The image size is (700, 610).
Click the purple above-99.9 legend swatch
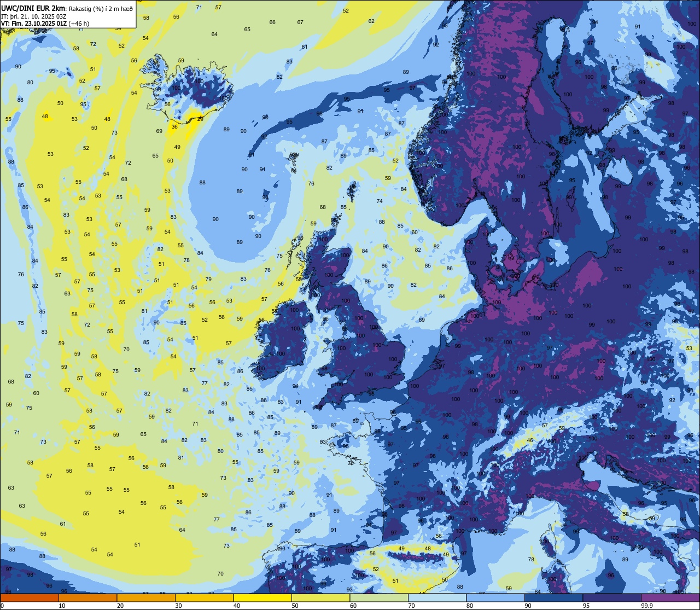pos(670,597)
